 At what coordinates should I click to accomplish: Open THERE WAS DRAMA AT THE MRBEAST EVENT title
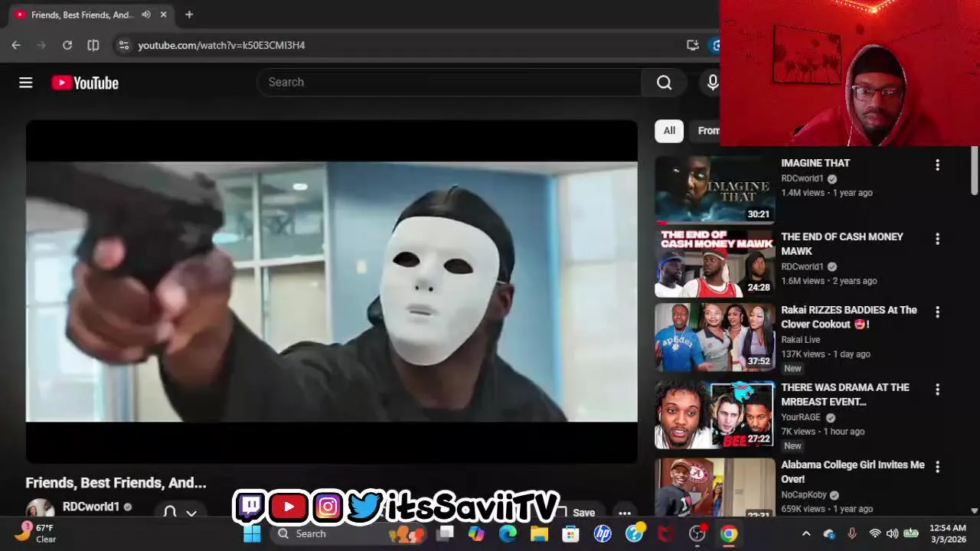(x=845, y=394)
